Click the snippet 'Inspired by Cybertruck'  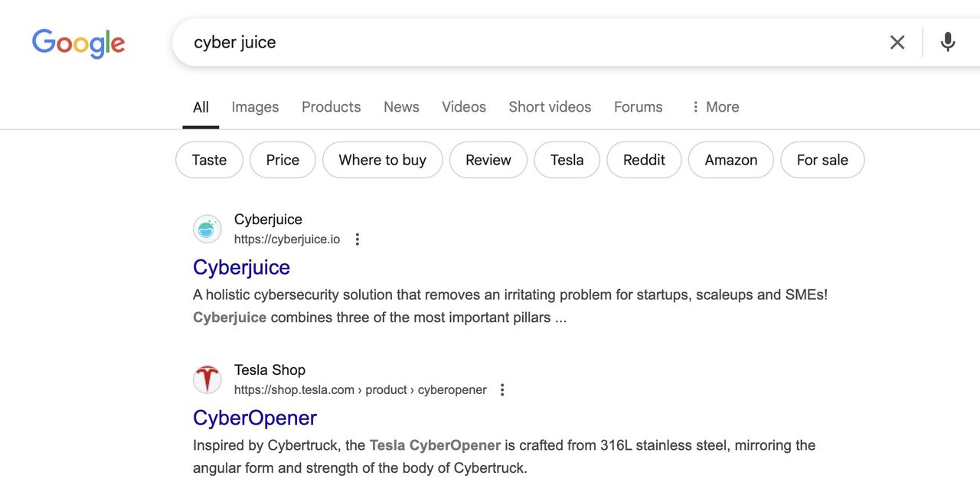(x=504, y=457)
